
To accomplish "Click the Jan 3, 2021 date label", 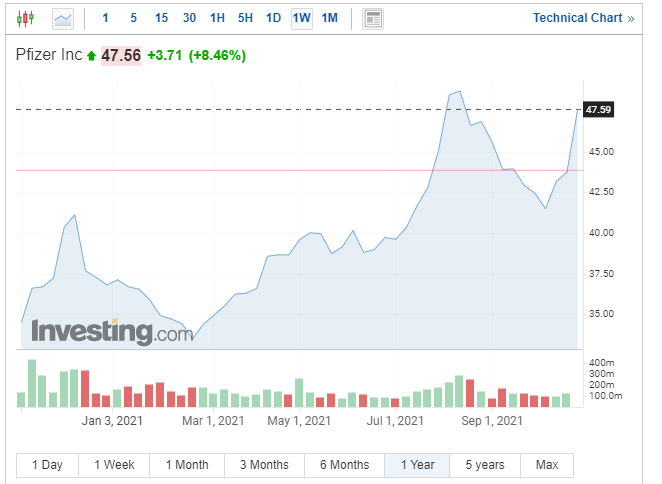I will pyautogui.click(x=112, y=421).
